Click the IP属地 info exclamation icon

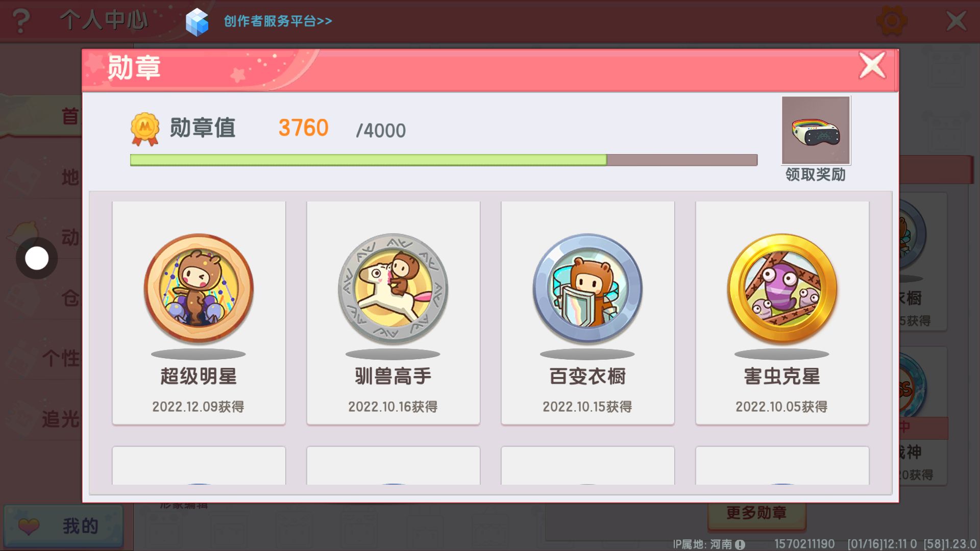pos(740,544)
